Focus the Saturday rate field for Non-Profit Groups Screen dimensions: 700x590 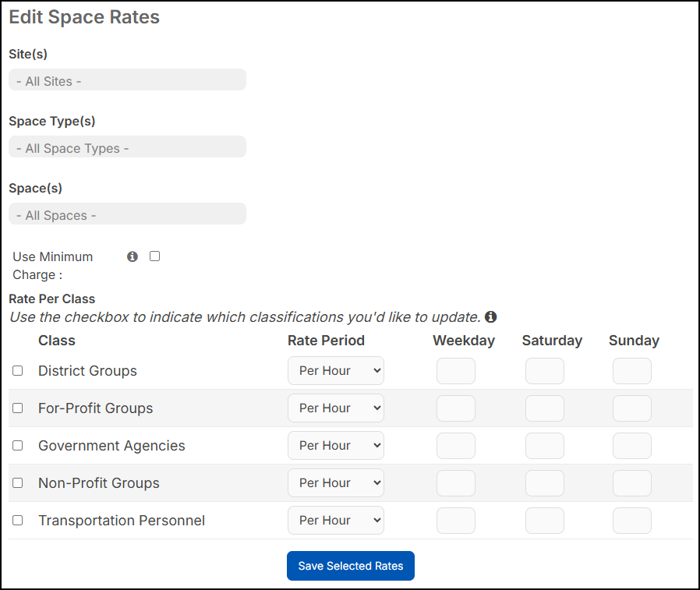[545, 483]
